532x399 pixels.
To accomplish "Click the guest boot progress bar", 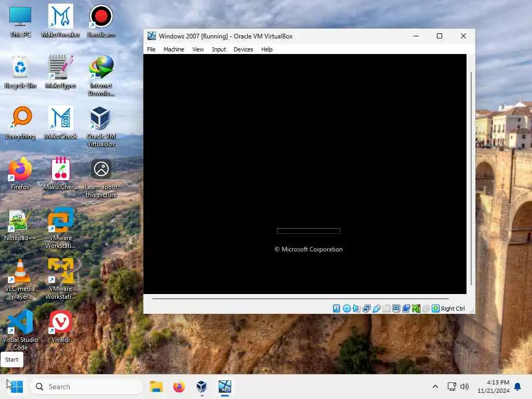I will 309,231.
